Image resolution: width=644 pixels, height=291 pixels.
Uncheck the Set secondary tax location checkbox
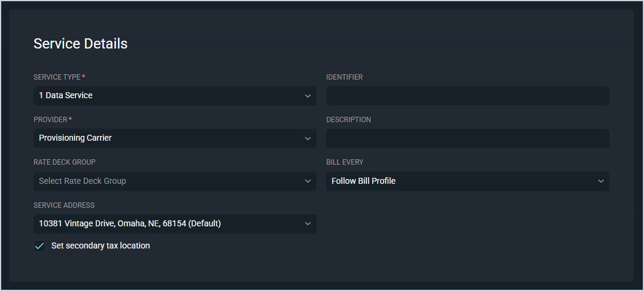[x=40, y=245]
